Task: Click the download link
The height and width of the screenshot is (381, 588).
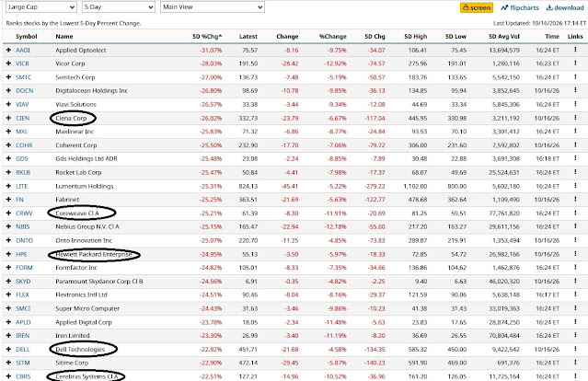Action: [x=565, y=7]
